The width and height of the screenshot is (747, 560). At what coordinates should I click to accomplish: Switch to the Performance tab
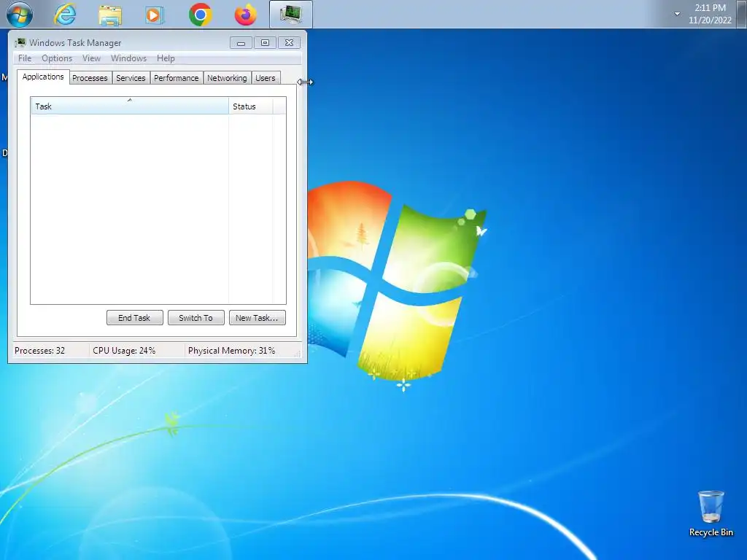click(x=177, y=78)
